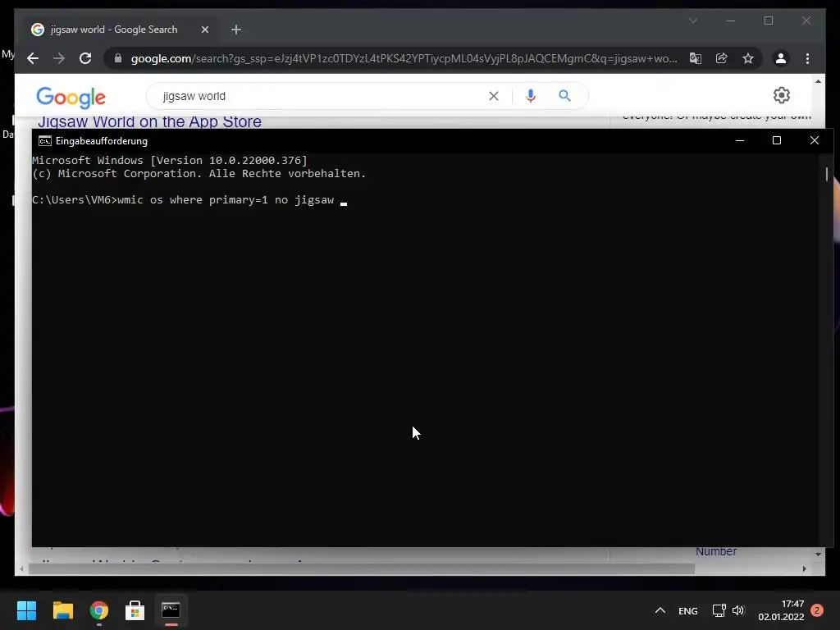Open File Explorer from taskbar
This screenshot has width=840, height=630.
[62, 610]
